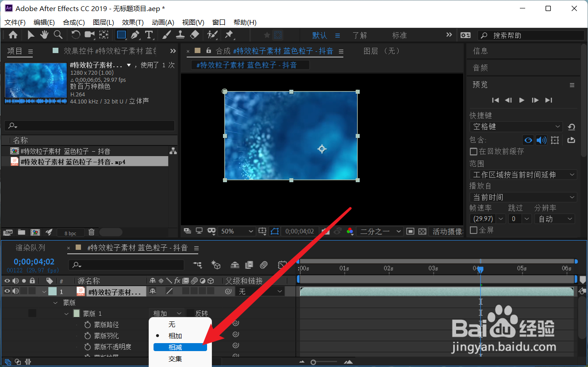Open the viewer magnification 50% dropdown
This screenshot has height=367, width=588.
[237, 231]
